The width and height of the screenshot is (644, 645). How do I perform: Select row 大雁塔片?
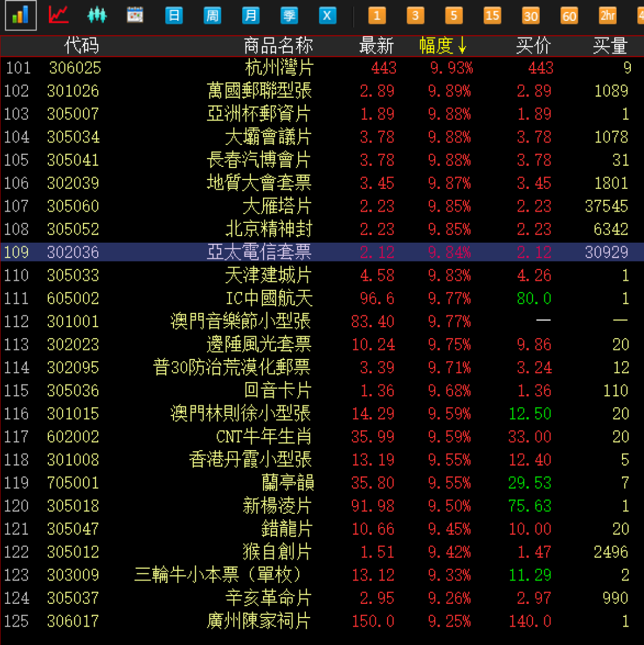(x=322, y=206)
